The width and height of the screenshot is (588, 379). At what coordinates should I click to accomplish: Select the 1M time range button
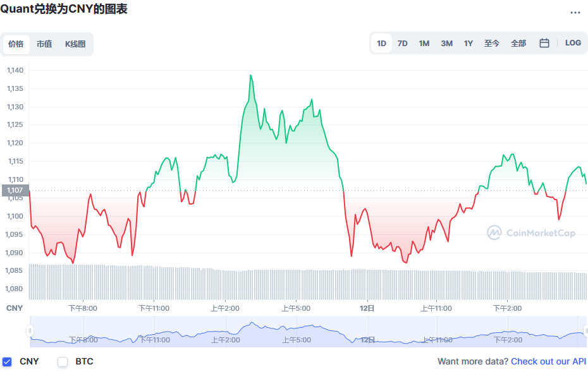(x=424, y=42)
